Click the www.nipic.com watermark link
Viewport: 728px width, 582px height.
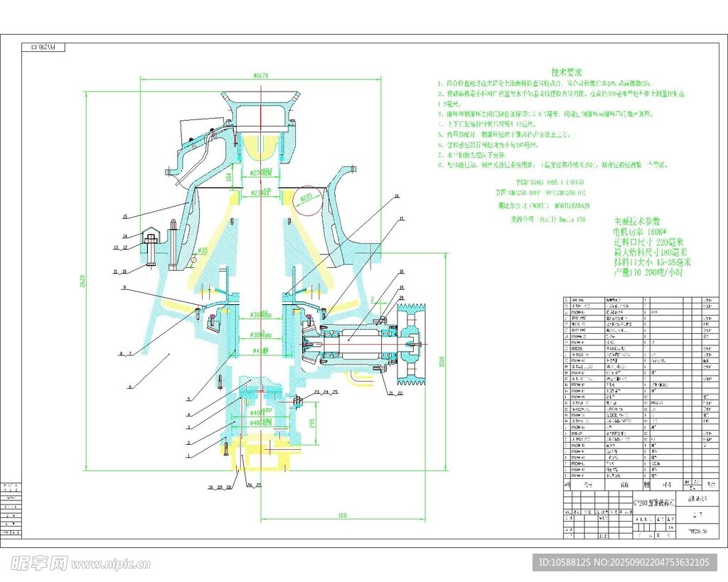point(110,564)
